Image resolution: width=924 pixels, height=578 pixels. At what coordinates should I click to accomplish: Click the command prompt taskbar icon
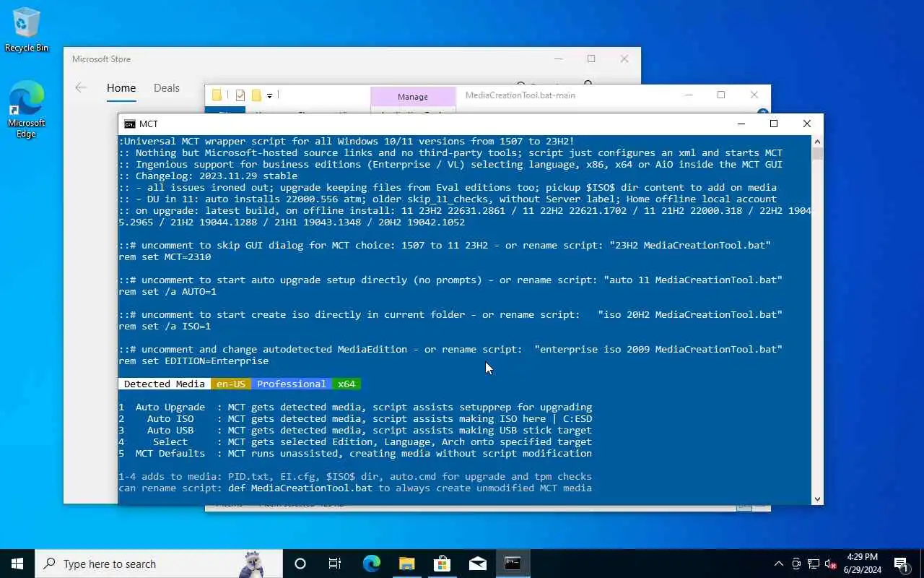513,564
